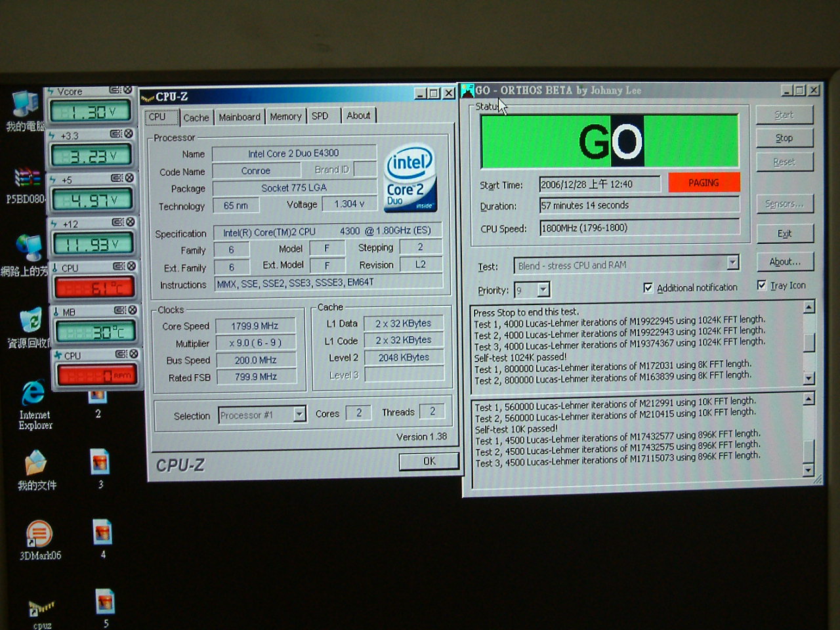Switch to the Cache tab

click(x=196, y=117)
